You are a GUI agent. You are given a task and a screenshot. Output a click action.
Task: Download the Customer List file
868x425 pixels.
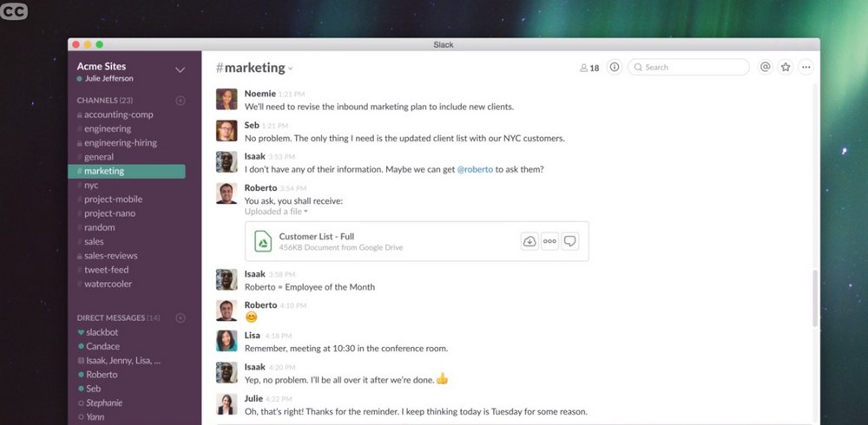pyautogui.click(x=529, y=241)
